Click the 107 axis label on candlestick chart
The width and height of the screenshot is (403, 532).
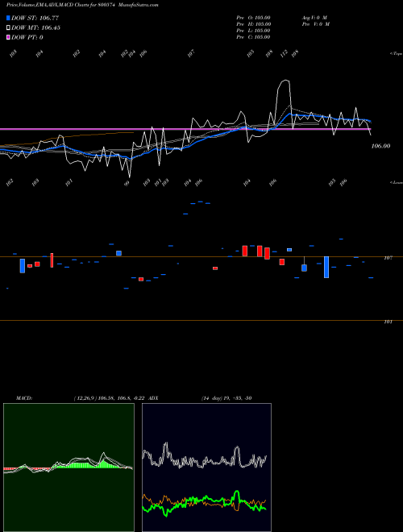(388, 258)
